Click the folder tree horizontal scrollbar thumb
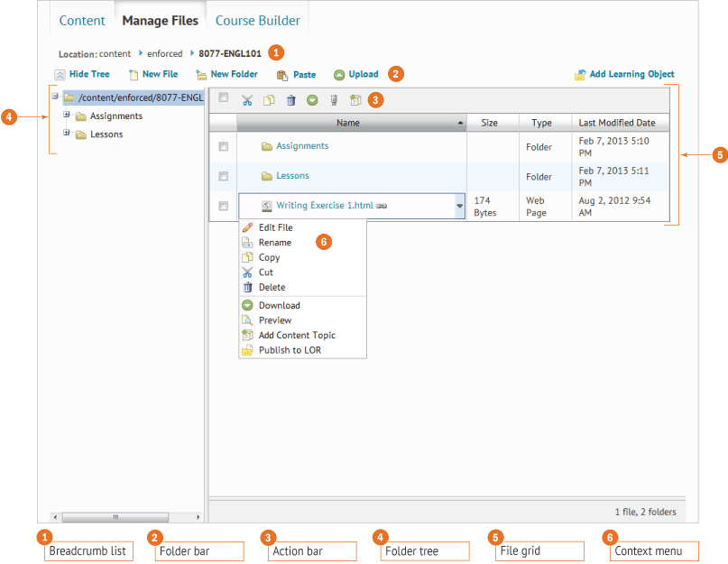Screen dimensions: 728x564 pyautogui.click(x=115, y=516)
